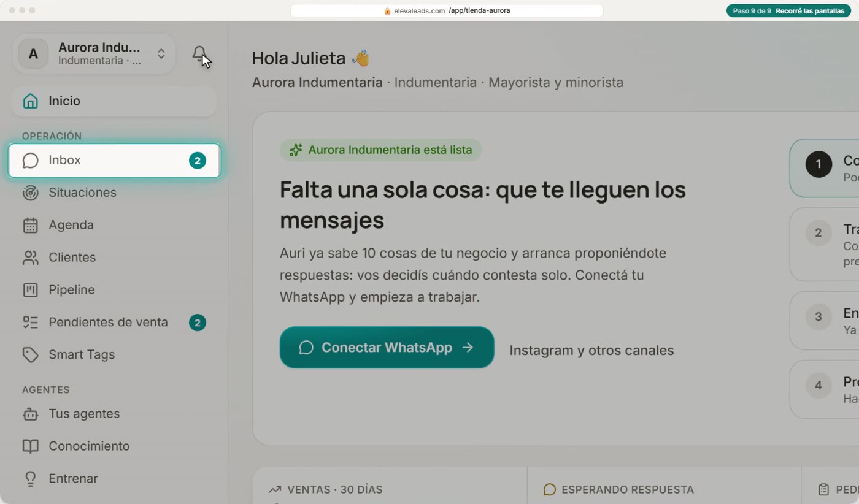
Task: Click the Pipeline board icon
Action: (x=30, y=290)
